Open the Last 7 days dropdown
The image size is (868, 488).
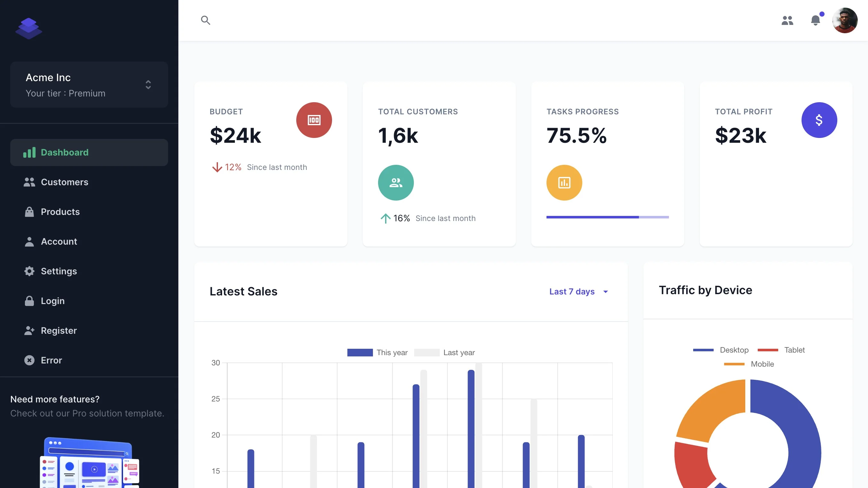tap(579, 291)
